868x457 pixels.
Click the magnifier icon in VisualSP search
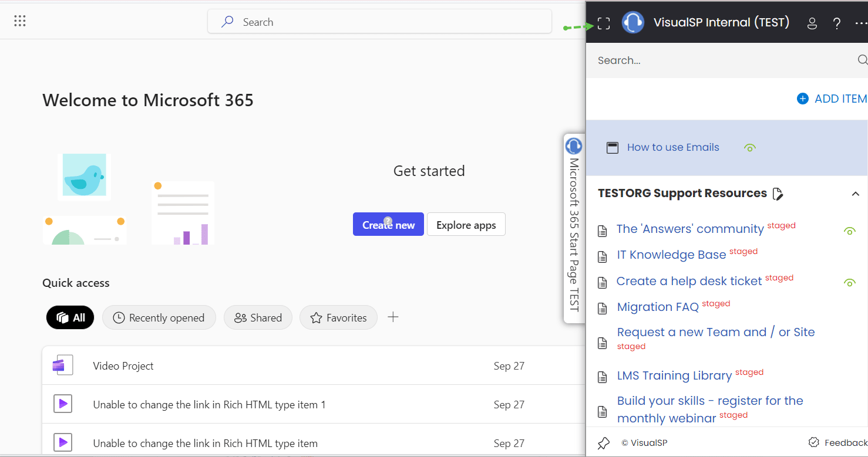862,60
